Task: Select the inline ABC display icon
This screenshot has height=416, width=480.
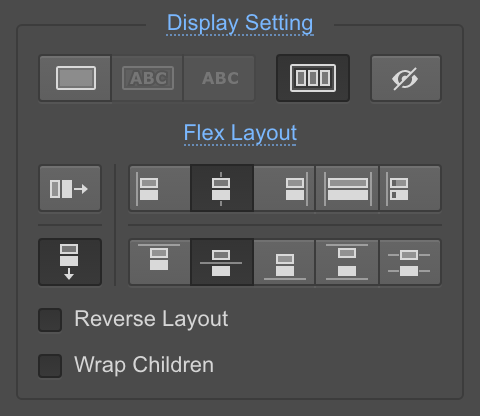Action: click(219, 78)
